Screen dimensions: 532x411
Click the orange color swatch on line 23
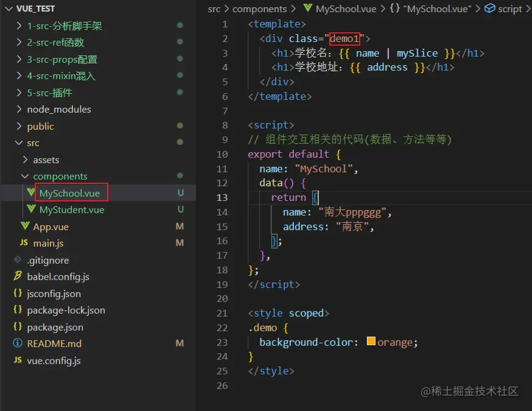[371, 341]
